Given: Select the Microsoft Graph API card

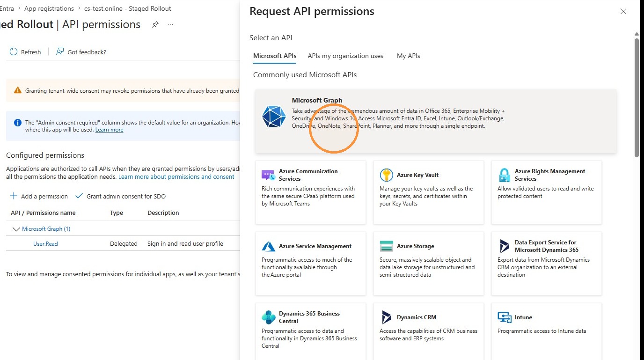Looking at the screenshot, I should (436, 121).
